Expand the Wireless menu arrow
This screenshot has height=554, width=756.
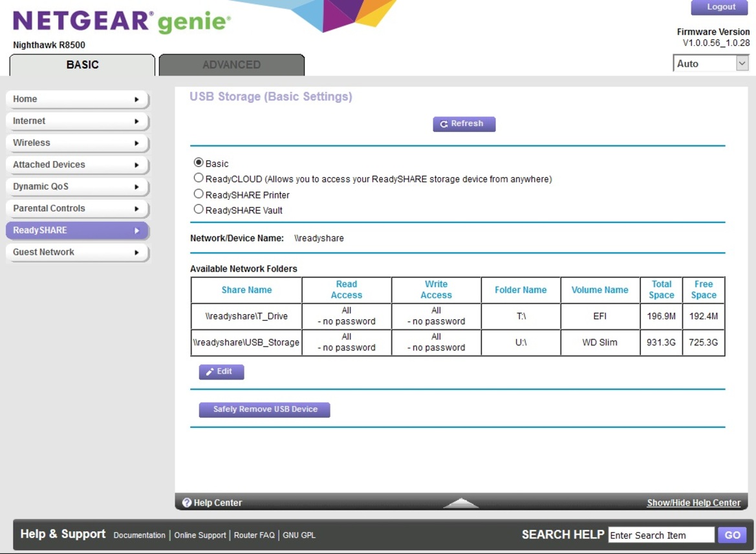(137, 143)
